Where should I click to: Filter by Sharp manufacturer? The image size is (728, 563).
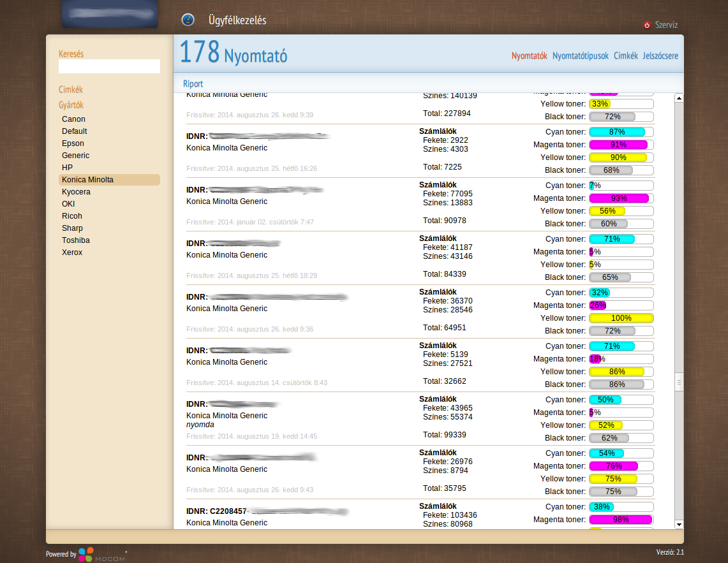click(x=72, y=228)
